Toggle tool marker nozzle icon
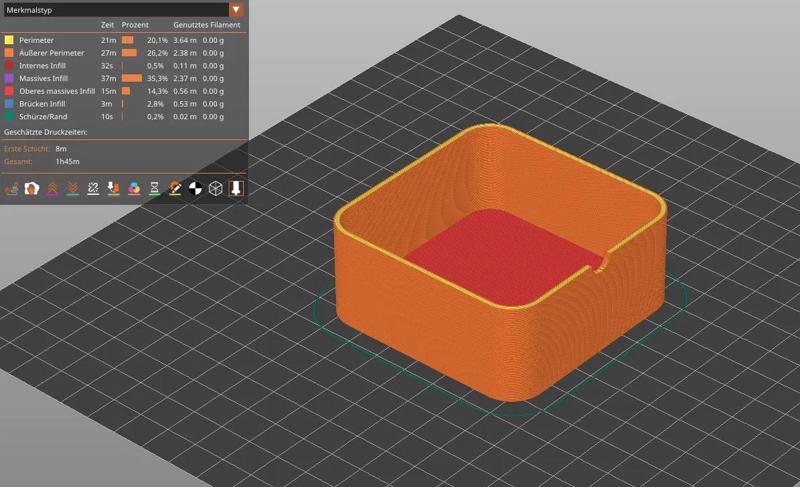 [x=236, y=188]
